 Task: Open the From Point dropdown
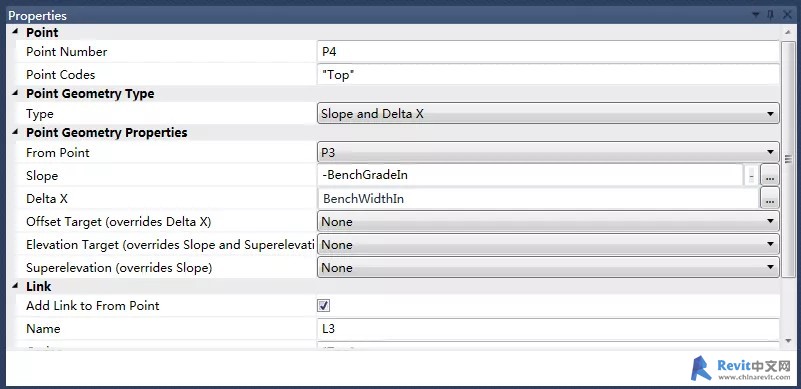tap(548, 152)
